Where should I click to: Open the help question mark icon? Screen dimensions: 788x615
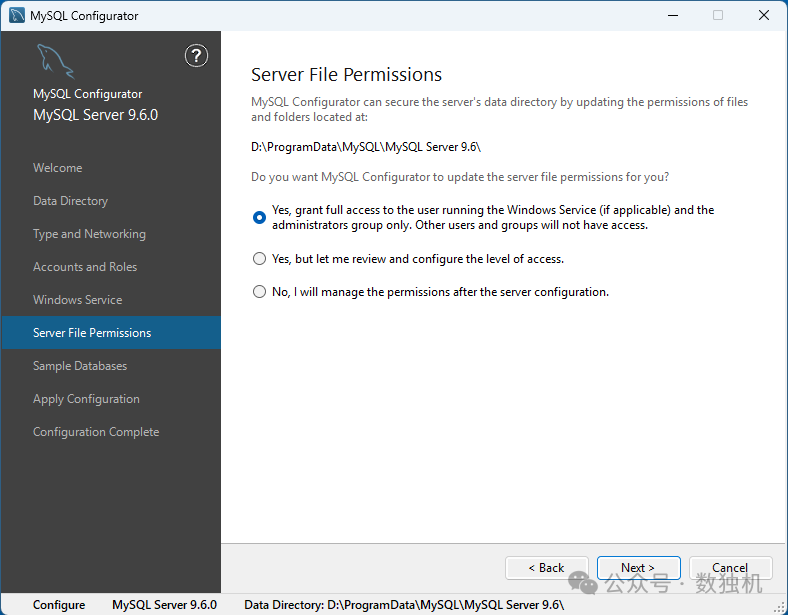point(196,56)
